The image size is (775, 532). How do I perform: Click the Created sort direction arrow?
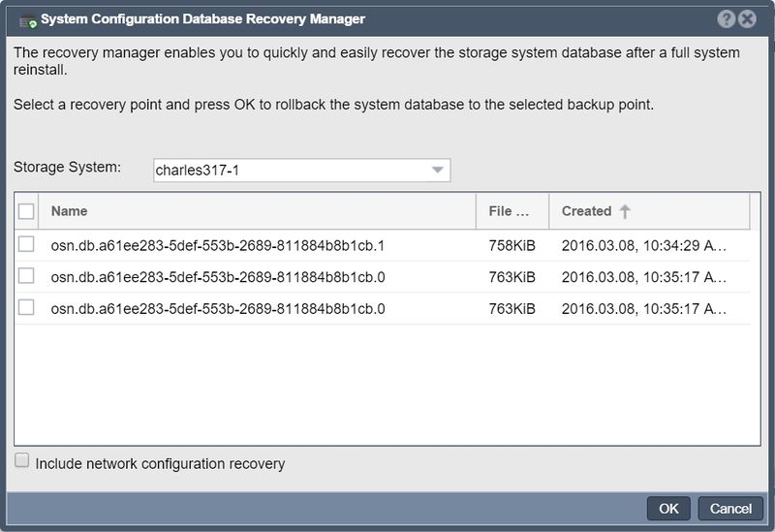pos(625,211)
